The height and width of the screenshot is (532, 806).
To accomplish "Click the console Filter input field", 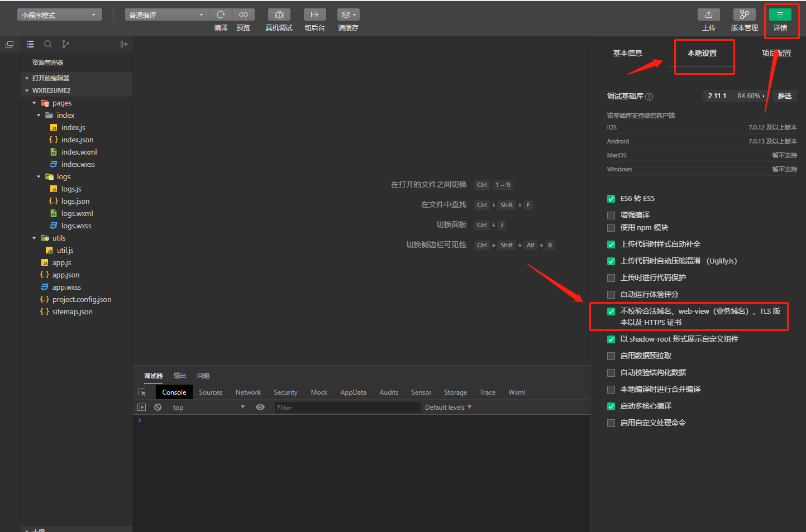I will click(x=347, y=408).
